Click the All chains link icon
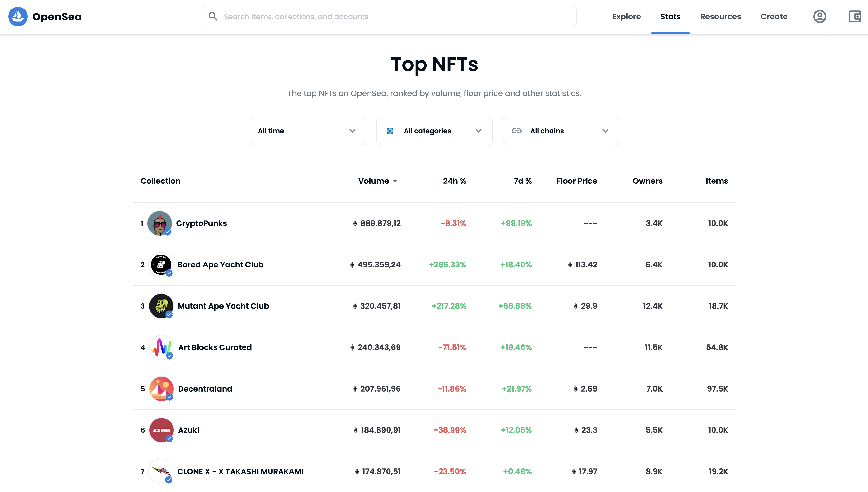The image size is (868, 492). tap(516, 131)
